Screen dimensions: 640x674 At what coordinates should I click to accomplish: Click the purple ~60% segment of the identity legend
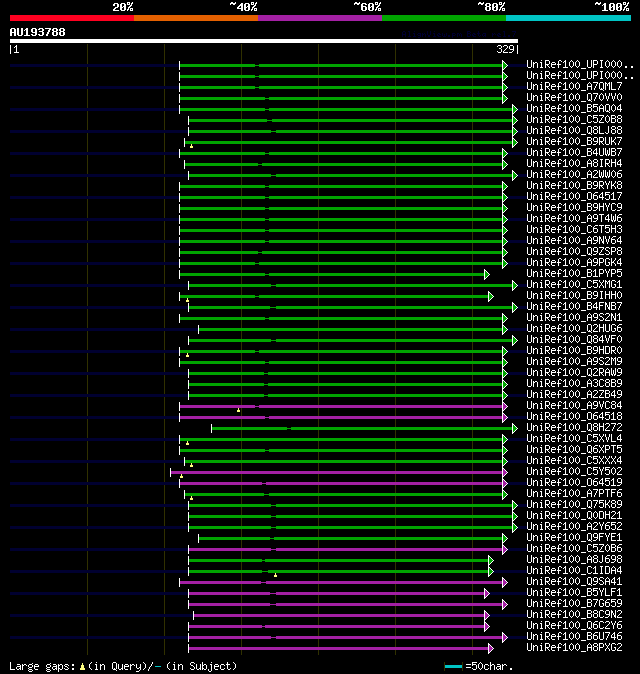click(320, 18)
